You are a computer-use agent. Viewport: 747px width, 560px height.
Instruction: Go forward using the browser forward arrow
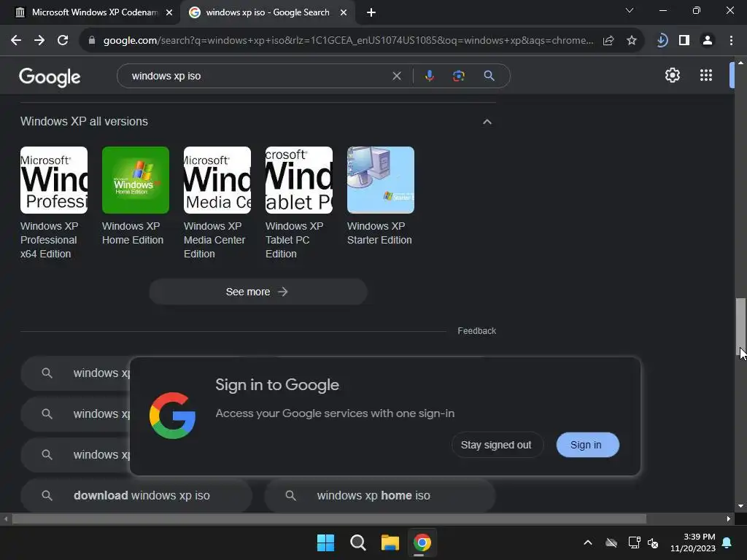(x=39, y=41)
